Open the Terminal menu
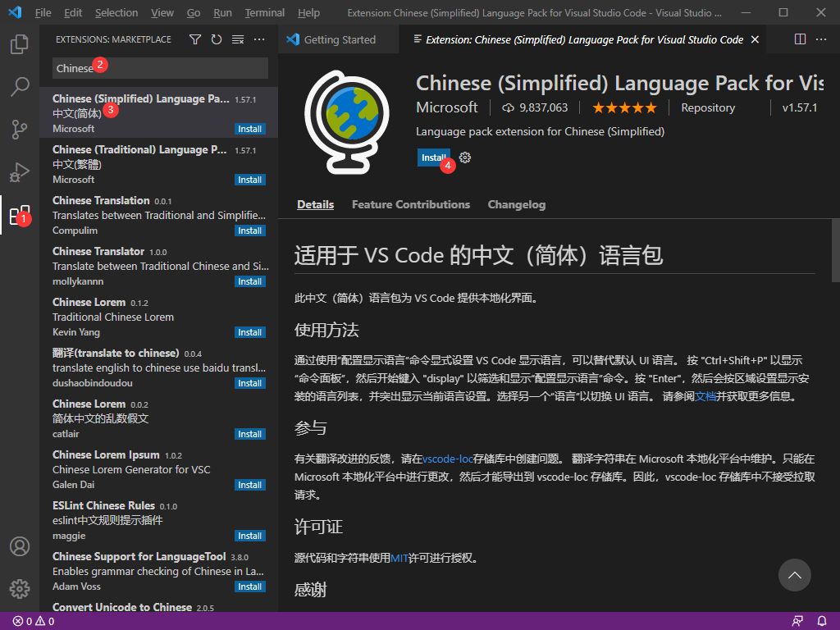Image resolution: width=840 pixels, height=630 pixels. click(x=265, y=12)
